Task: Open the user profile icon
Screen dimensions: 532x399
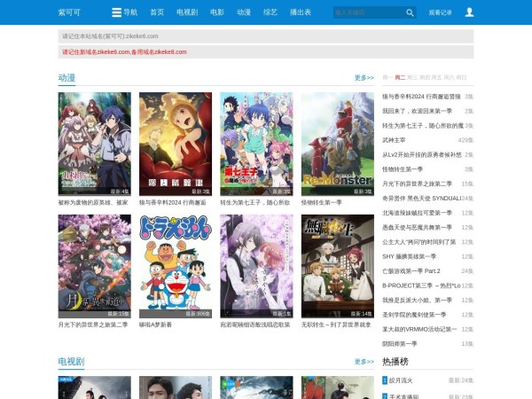Action: point(469,12)
